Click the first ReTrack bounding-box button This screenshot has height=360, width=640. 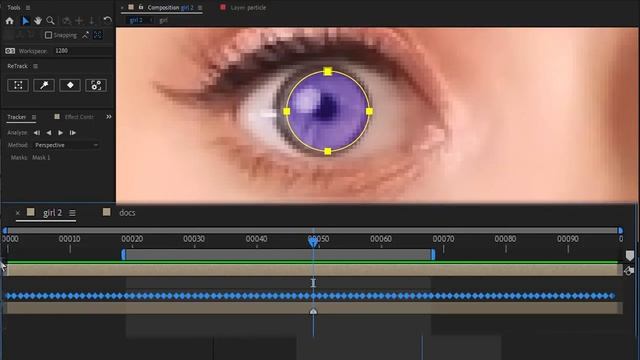tap(18, 85)
